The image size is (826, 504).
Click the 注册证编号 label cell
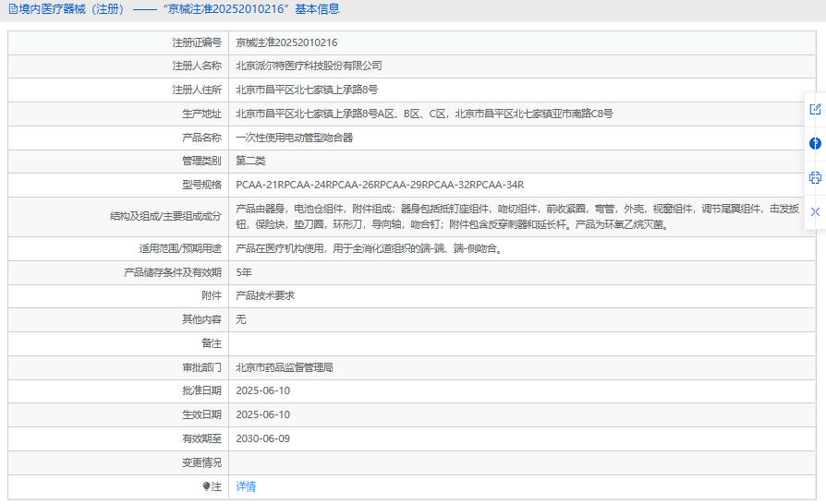(118, 42)
